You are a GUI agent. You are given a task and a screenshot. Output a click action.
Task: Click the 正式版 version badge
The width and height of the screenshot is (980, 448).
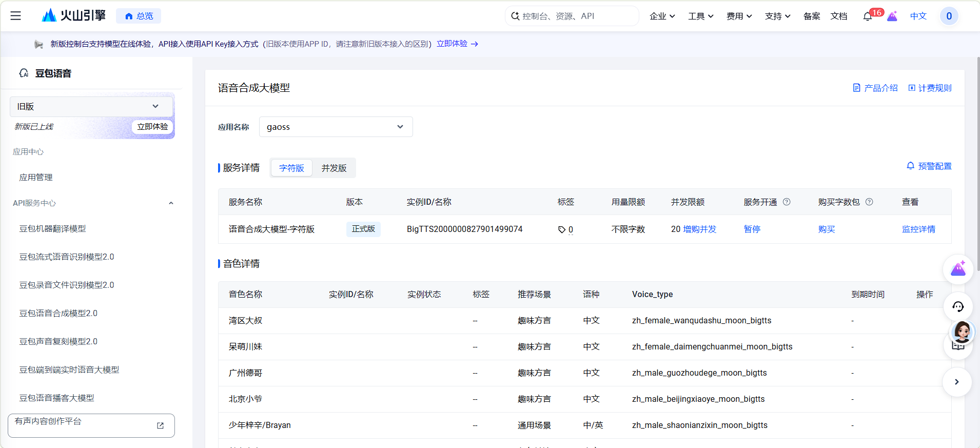(363, 229)
